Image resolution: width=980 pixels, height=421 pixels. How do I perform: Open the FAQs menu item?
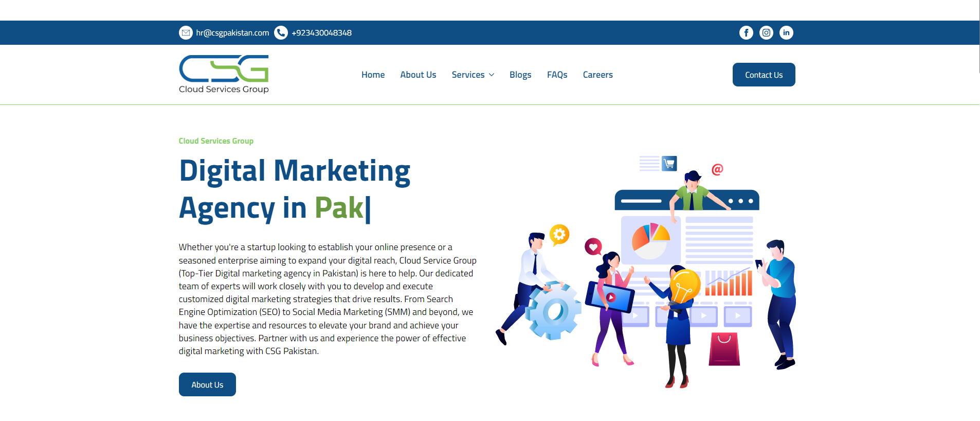point(557,75)
